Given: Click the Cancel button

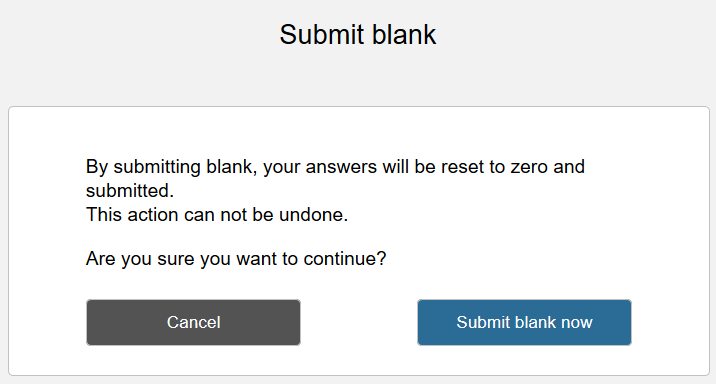Looking at the screenshot, I should coord(193,322).
